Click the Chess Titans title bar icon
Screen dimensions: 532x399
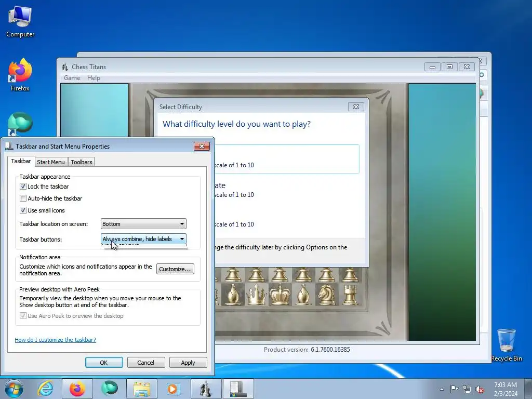(65, 67)
